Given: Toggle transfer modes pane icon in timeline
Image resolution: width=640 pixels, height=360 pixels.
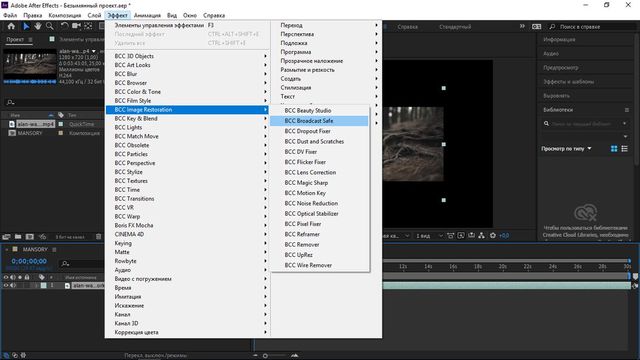Looking at the screenshot, I should pyautogui.click(x=15, y=356).
